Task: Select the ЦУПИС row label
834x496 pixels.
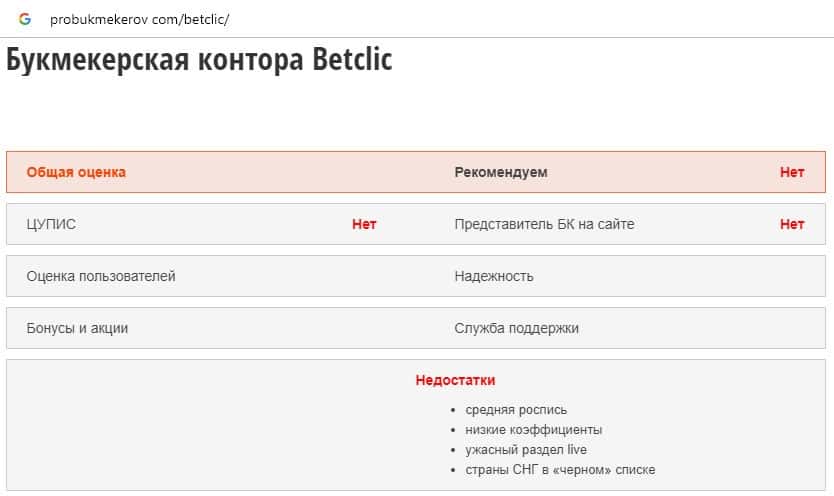Action: click(51, 224)
